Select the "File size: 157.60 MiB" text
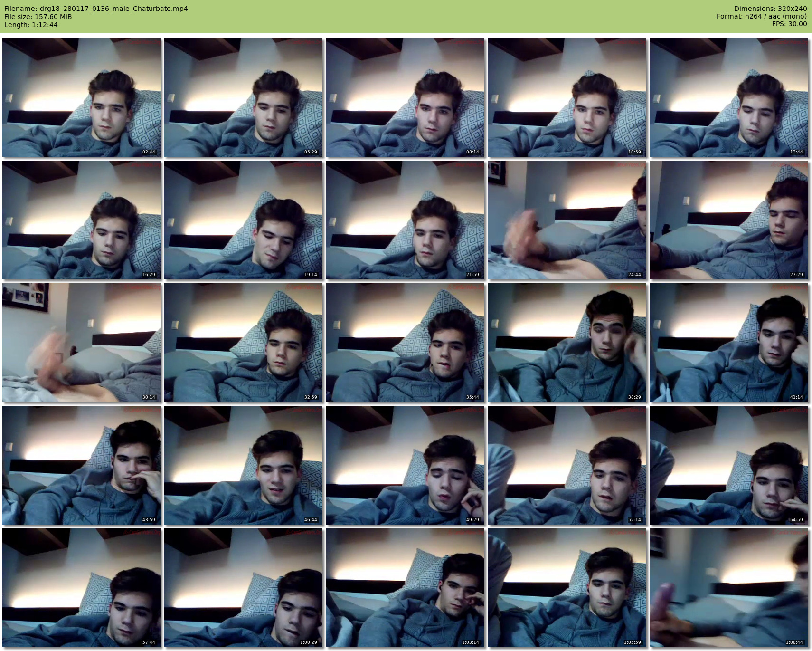Screen dimensions: 812x651 point(38,17)
